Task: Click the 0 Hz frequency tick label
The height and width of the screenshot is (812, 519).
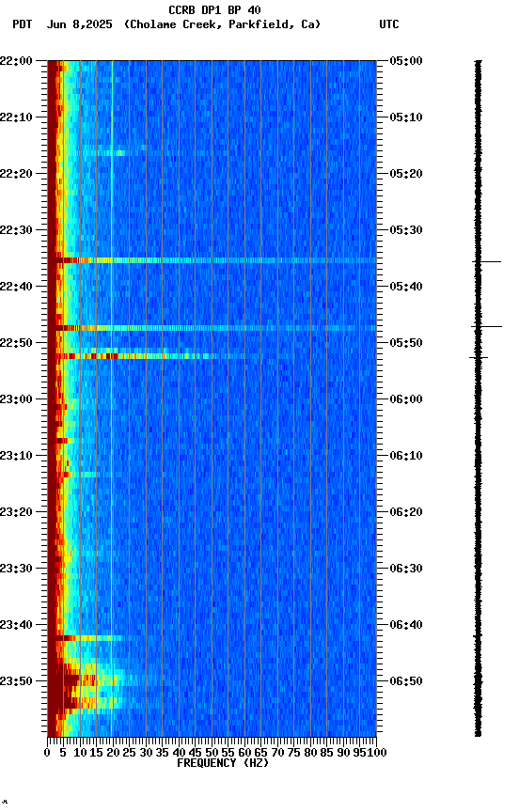Action: tap(47, 753)
